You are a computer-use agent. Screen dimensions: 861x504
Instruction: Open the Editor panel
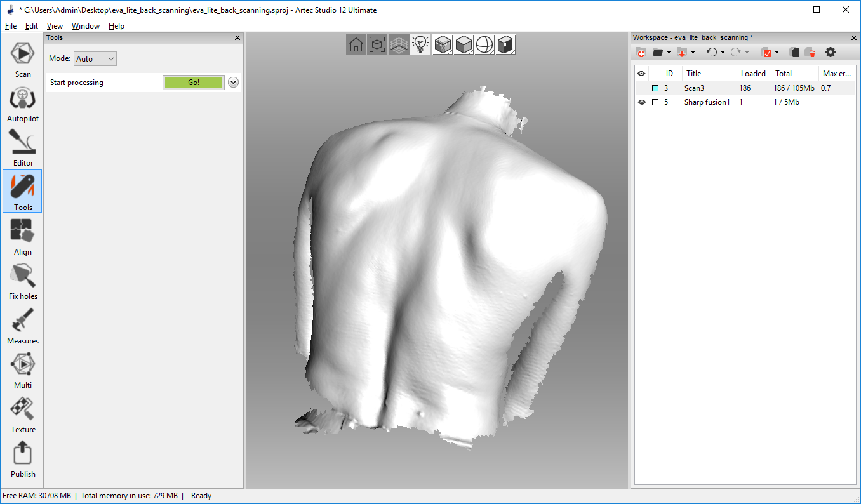pos(23,148)
